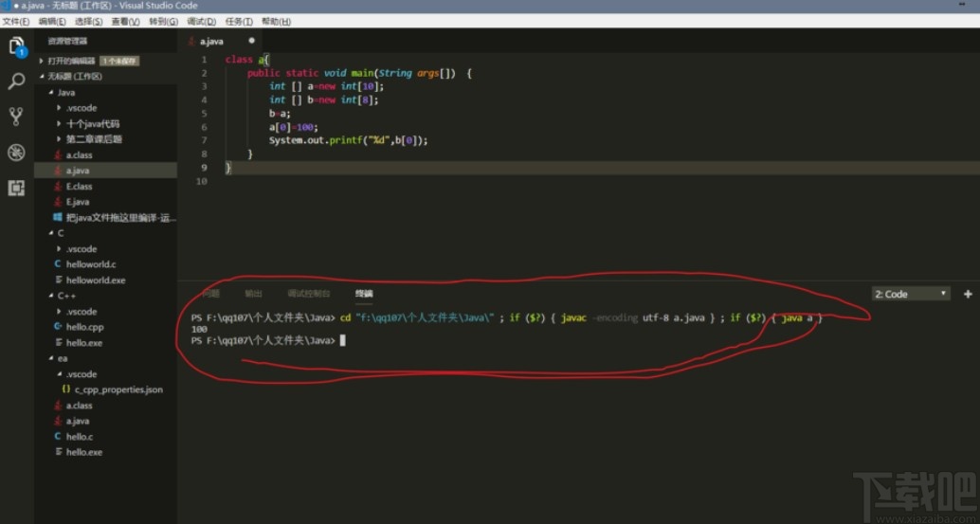Screen dimensions: 980x524
Task: Open the 选择(S) menu
Action: (89, 21)
